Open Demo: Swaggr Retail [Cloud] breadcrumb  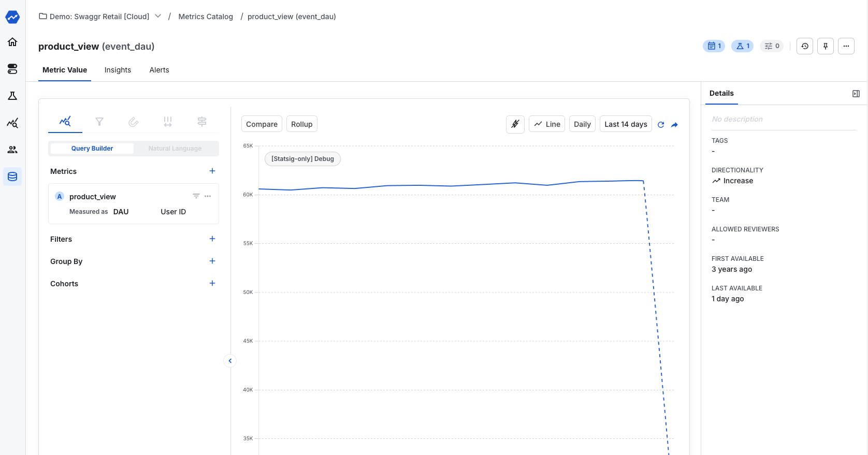point(99,17)
